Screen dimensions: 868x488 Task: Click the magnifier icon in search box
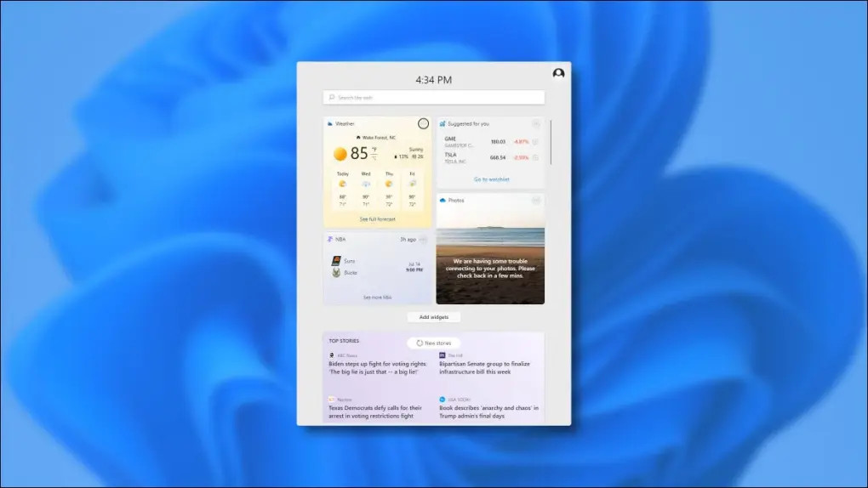[332, 98]
